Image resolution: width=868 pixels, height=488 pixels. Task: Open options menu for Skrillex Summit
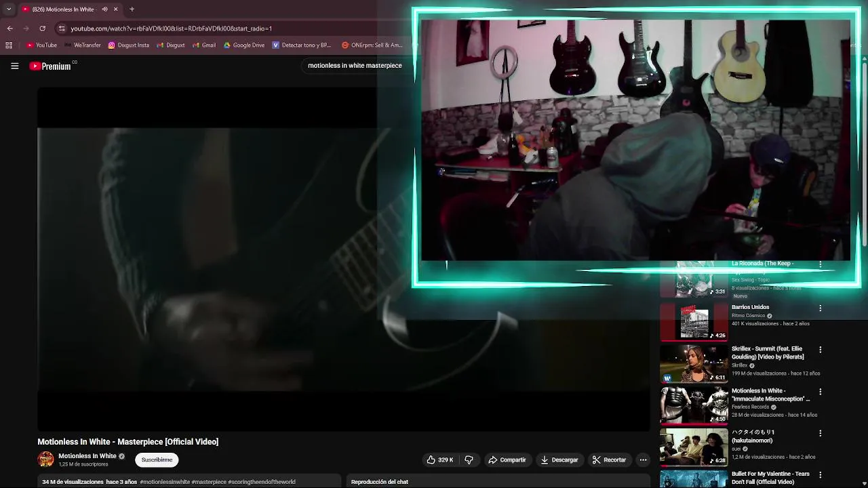pos(820,350)
